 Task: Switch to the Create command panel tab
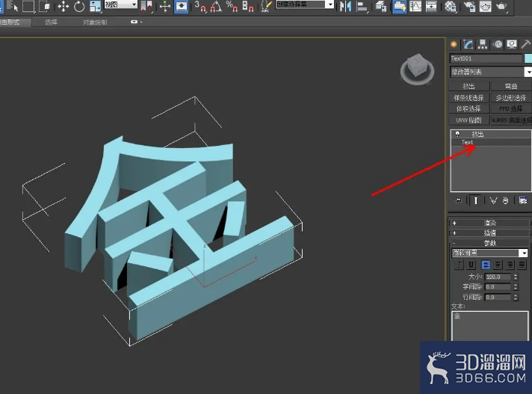coord(454,44)
